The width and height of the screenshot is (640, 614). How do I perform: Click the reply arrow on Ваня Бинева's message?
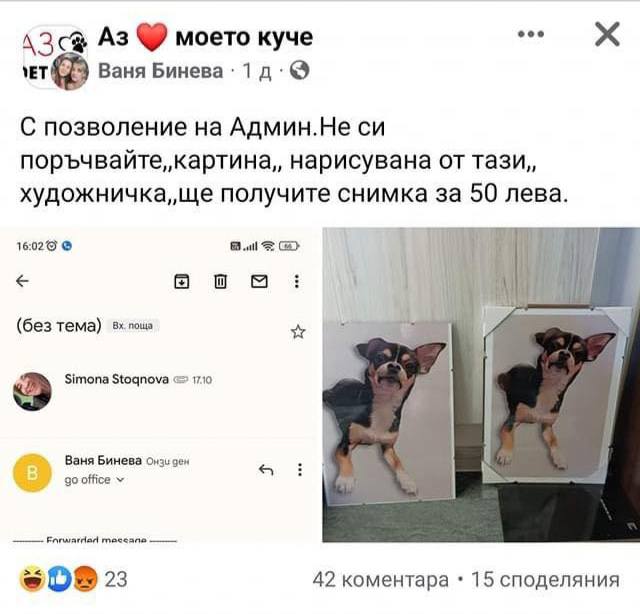pos(266,470)
